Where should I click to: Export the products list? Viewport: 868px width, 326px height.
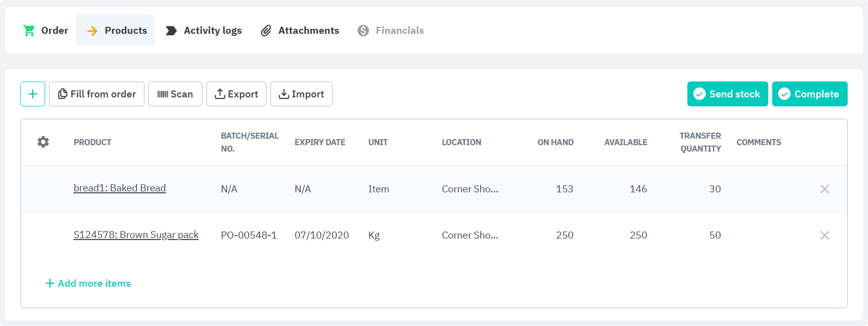tap(236, 94)
